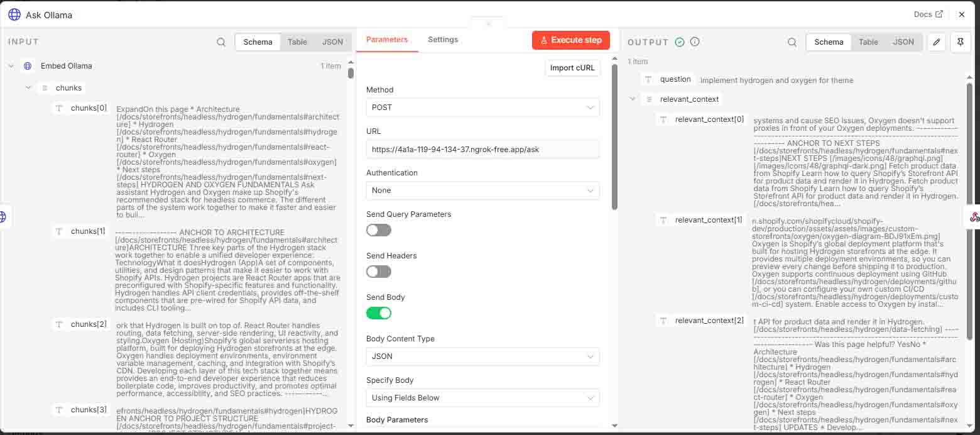Open the Method dropdown set to POST
The height and width of the screenshot is (435, 980).
[482, 107]
